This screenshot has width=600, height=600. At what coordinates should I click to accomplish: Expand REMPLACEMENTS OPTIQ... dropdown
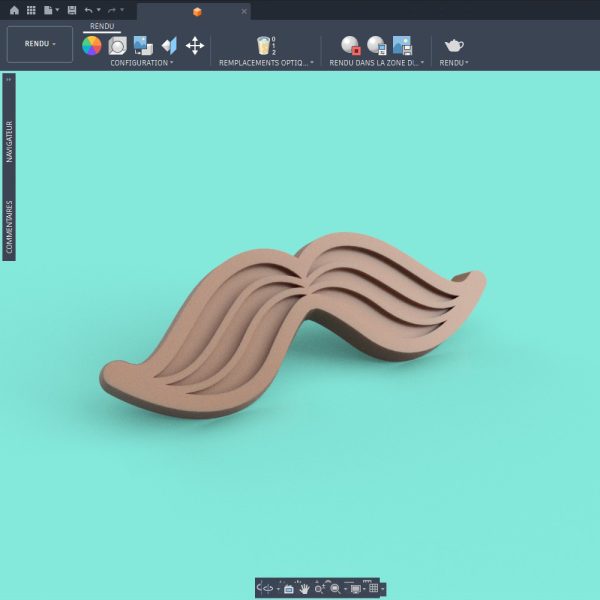266,63
